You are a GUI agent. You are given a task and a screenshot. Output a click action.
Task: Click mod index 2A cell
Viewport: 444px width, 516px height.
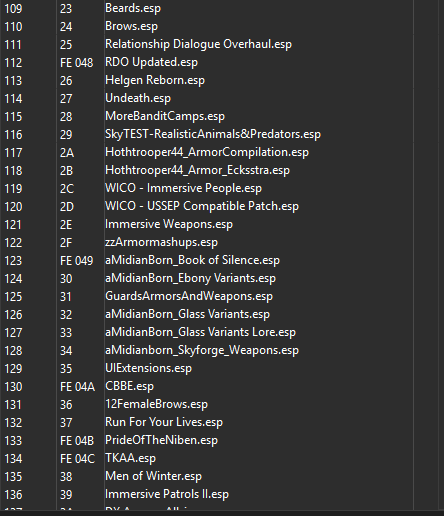pos(67,153)
